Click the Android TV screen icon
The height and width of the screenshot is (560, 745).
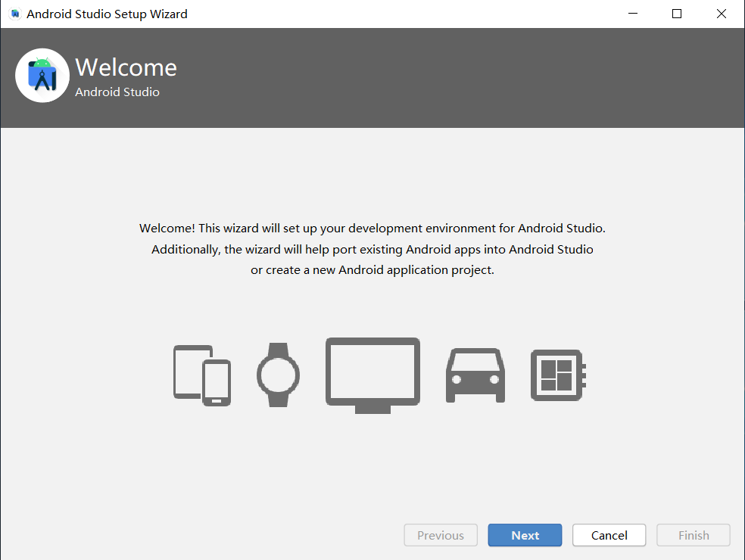coord(372,375)
